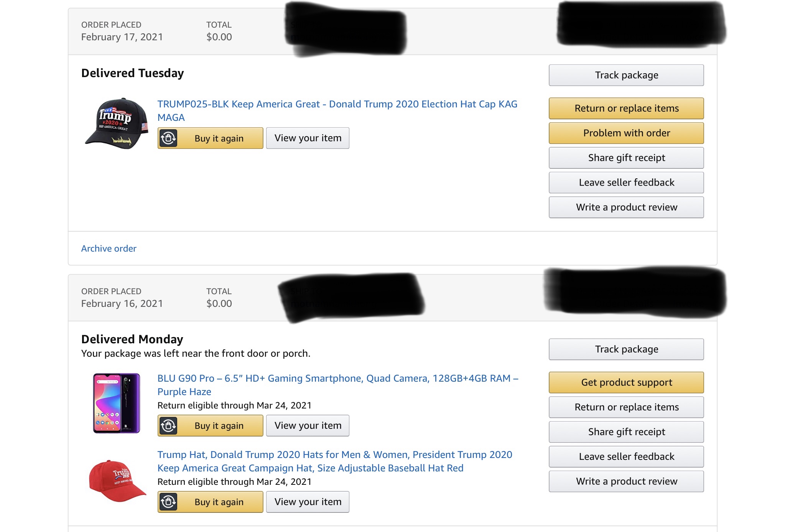Archive the February 17 order
The width and height of the screenshot is (785, 532).
pos(109,249)
